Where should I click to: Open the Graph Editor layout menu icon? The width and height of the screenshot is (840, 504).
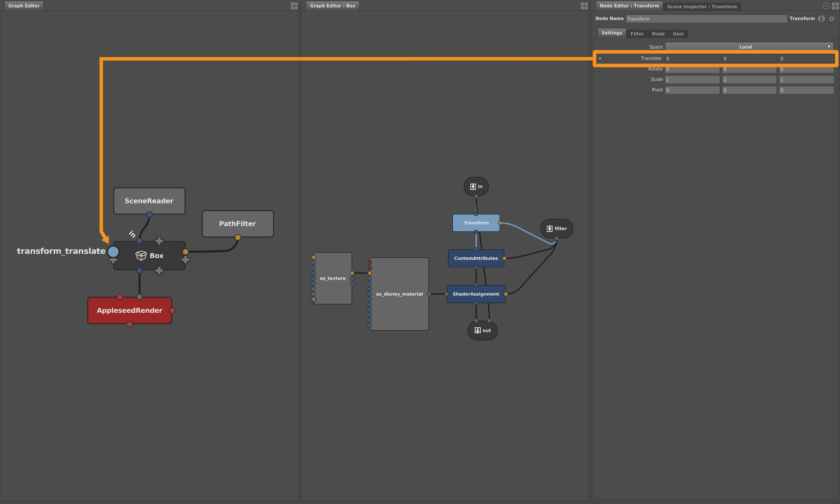click(293, 6)
